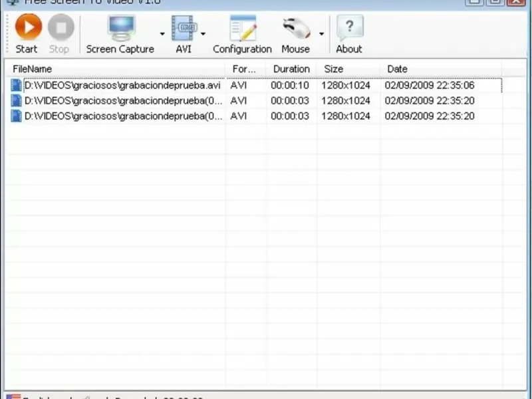
Task: Open the About question mark icon
Action: click(350, 28)
